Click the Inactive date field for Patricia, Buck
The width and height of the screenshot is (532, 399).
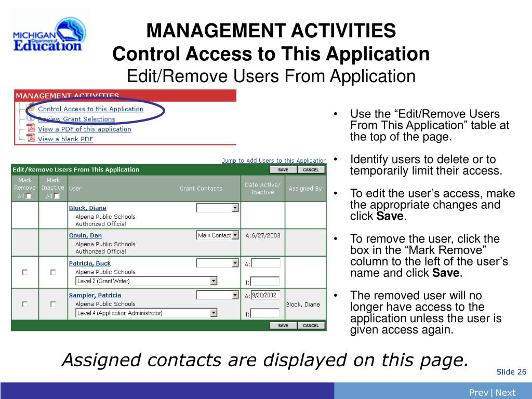click(264, 281)
